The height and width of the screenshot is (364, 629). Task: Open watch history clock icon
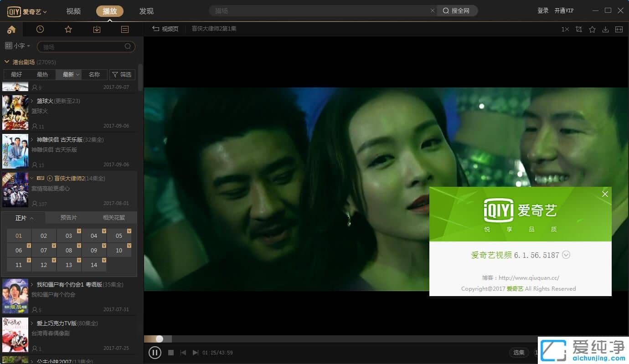point(40,29)
